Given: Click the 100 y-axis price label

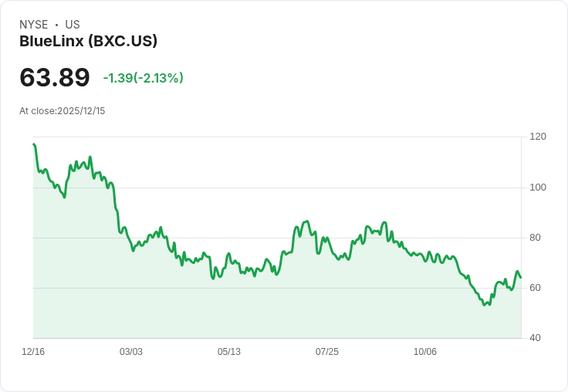Looking at the screenshot, I should (x=538, y=188).
